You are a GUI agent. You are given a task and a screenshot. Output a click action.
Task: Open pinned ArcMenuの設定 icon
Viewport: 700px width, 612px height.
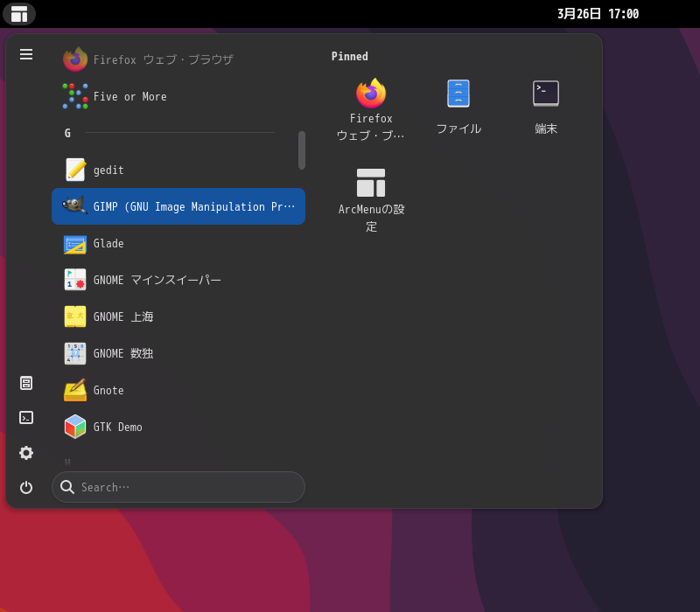coord(371,183)
